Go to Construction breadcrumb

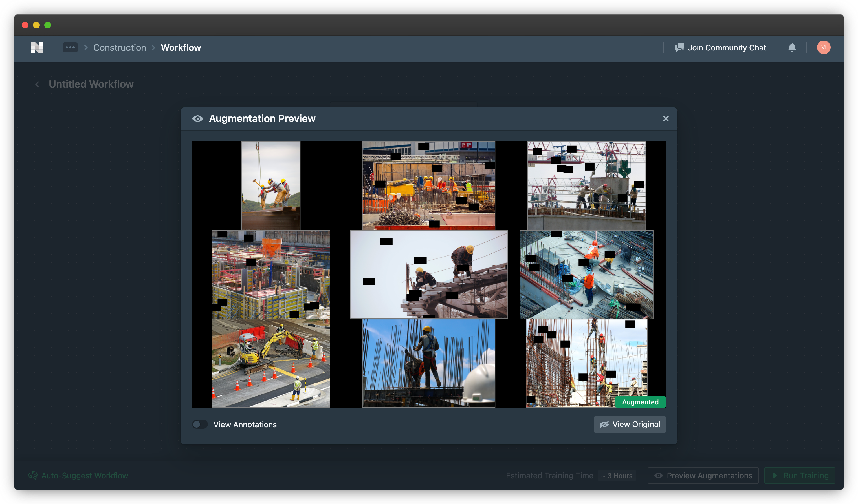coord(120,48)
